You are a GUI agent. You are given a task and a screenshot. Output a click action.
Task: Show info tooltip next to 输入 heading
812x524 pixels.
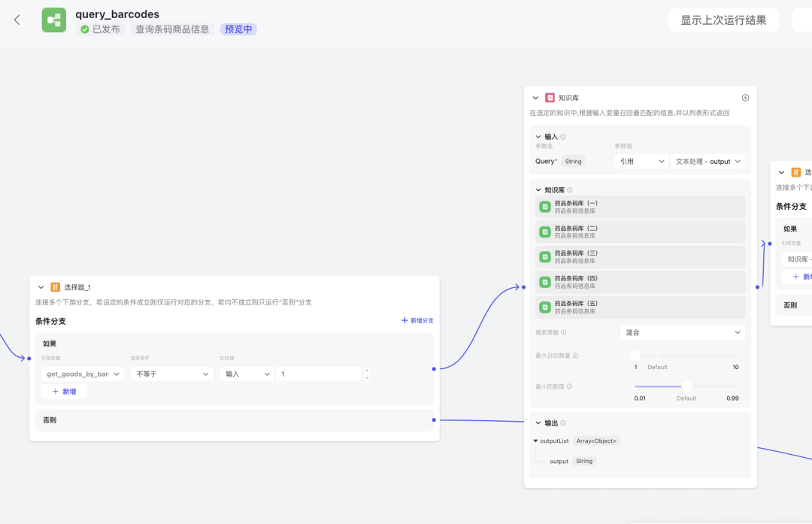tap(563, 138)
